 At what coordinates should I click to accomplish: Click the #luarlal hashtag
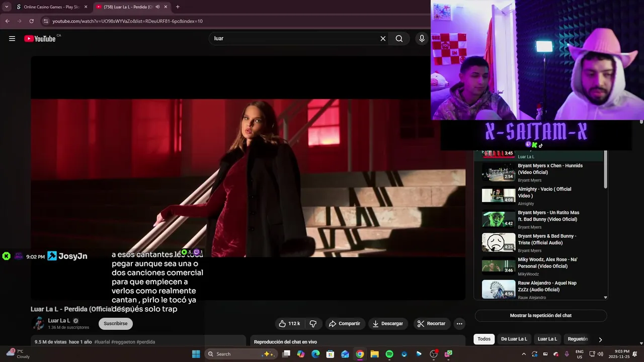pos(102,342)
